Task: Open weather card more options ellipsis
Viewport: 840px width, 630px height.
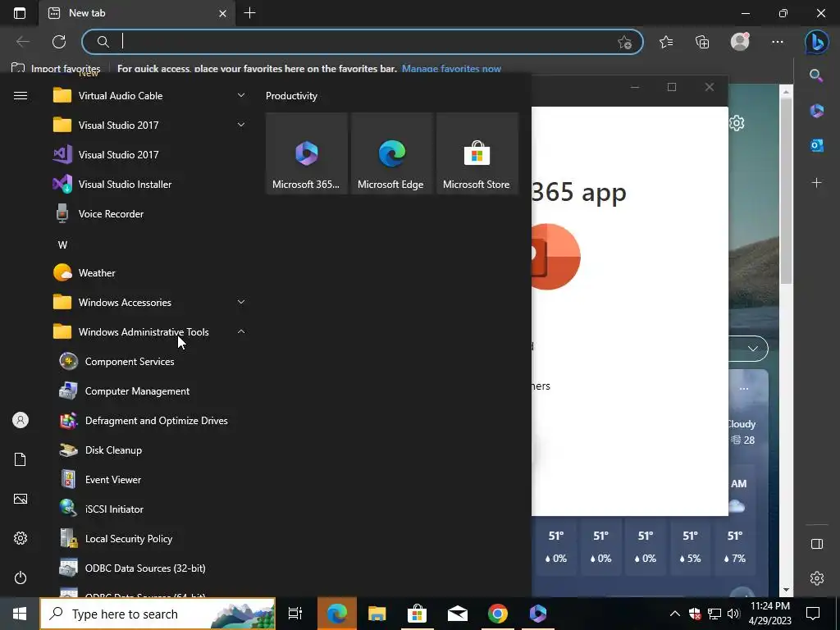Action: (744, 388)
